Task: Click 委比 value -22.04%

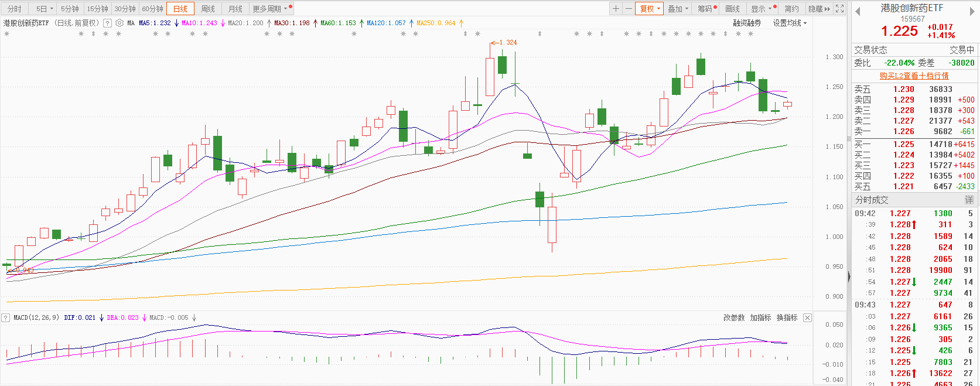Action: coord(899,63)
